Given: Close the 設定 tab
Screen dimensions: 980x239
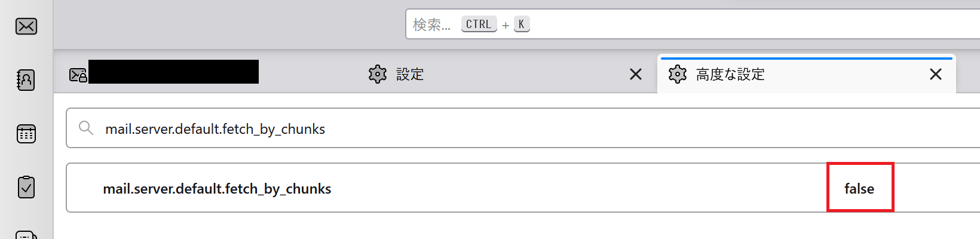Looking at the screenshot, I should [x=636, y=74].
